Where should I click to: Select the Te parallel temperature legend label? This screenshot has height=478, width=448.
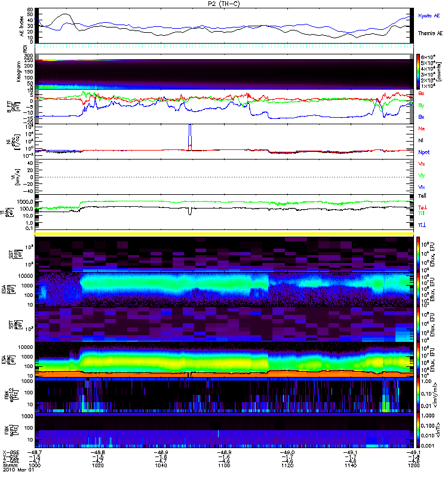point(422,196)
